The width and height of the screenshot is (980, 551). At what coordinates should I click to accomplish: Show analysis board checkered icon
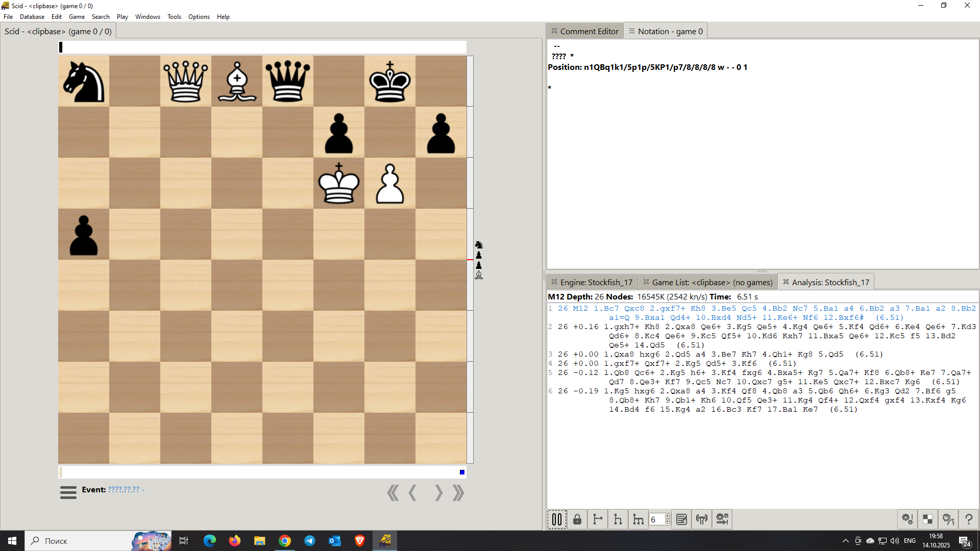(927, 519)
